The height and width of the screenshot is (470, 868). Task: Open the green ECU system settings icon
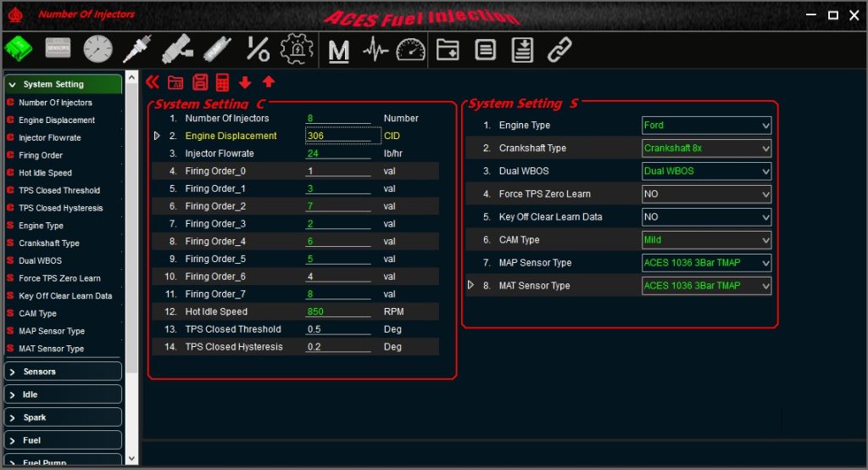pos(19,48)
